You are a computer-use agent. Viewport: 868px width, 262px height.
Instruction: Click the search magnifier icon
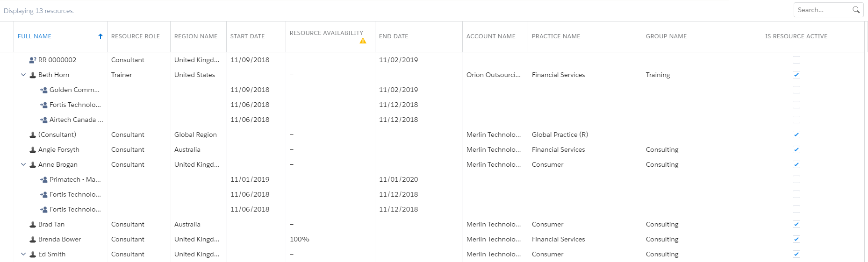tap(855, 10)
